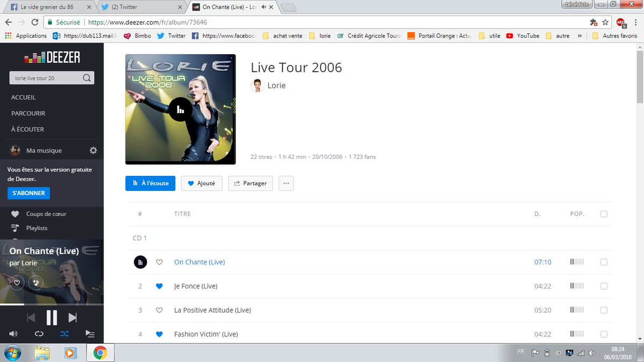Open Autres favoris bookmarks folder
This screenshot has height=362, width=644.
(x=615, y=36)
